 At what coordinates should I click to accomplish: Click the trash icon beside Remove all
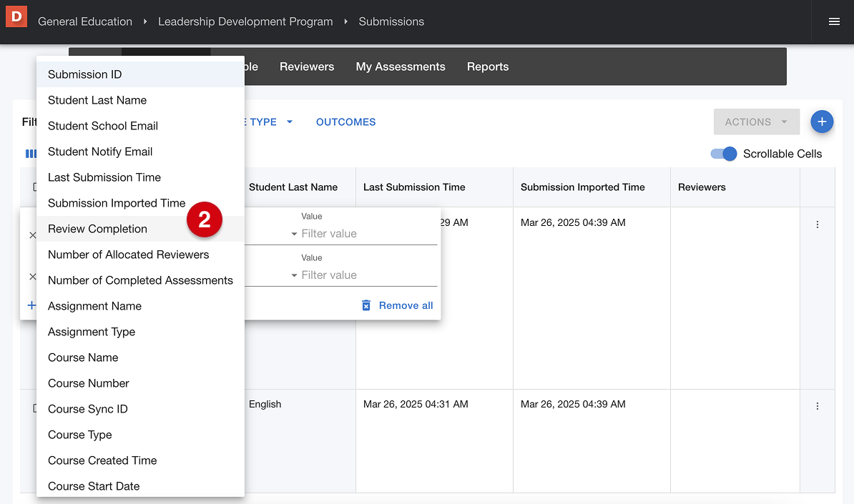(366, 305)
